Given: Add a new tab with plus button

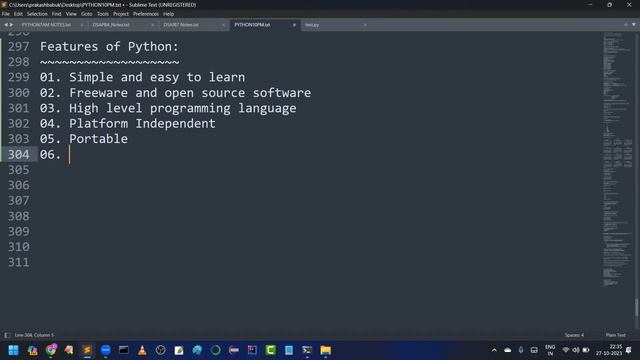Looking at the screenshot, I should pyautogui.click(x=626, y=25).
